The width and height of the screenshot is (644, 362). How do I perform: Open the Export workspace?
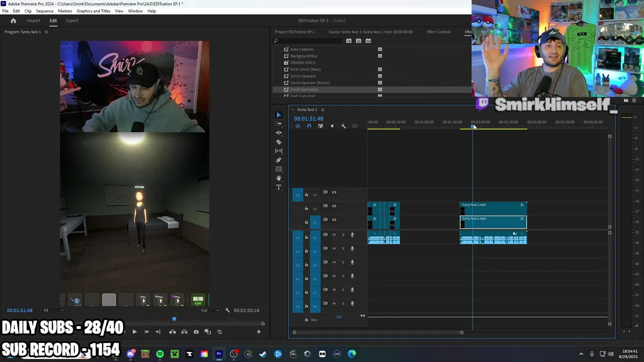pos(72,21)
